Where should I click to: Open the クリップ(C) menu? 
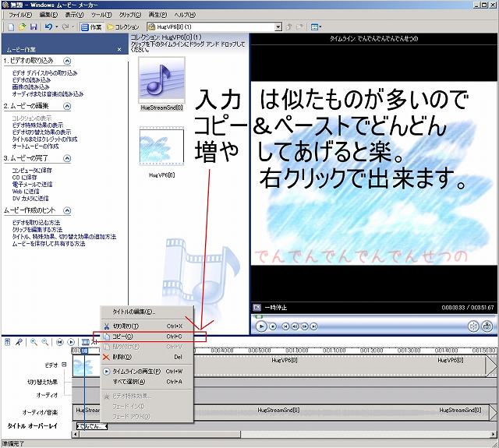[130, 15]
